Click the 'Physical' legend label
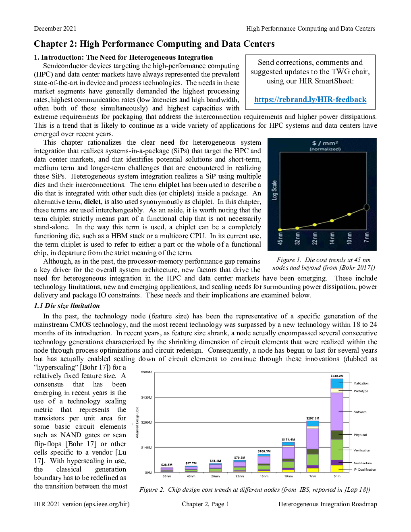This screenshot has width=411, height=532. pos(360,435)
